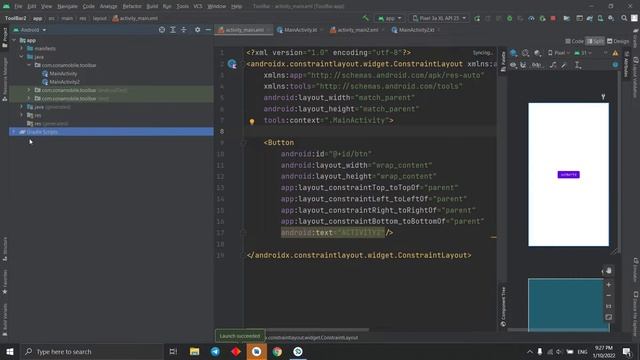Click the design surface layers icon
This screenshot has width=640, height=360.
(x=514, y=53)
